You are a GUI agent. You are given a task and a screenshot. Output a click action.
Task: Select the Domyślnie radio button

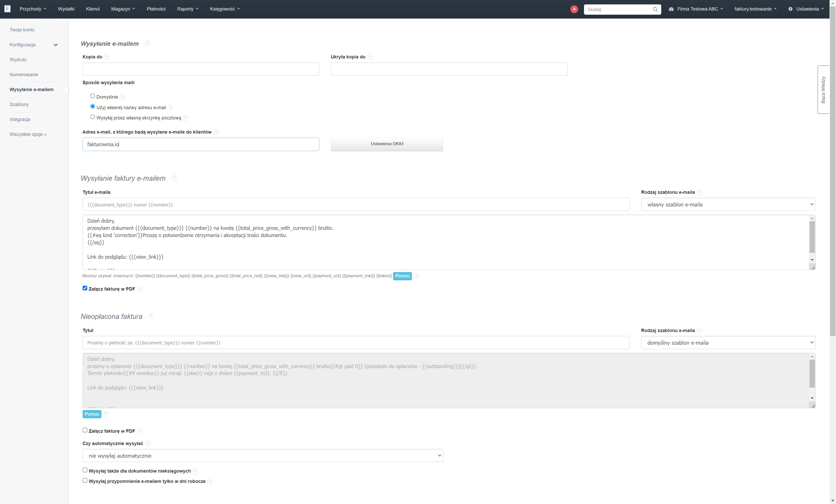pyautogui.click(x=93, y=96)
